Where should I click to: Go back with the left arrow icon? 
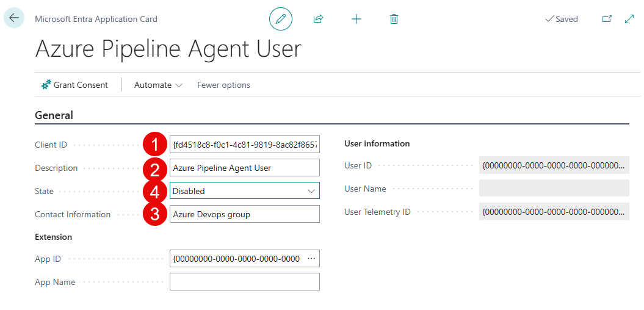14,18
